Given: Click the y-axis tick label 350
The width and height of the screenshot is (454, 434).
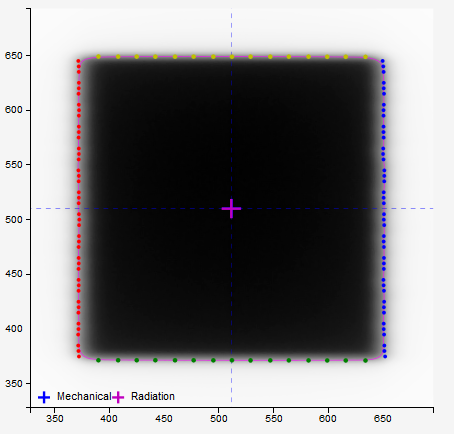Looking at the screenshot, I should (14, 384).
